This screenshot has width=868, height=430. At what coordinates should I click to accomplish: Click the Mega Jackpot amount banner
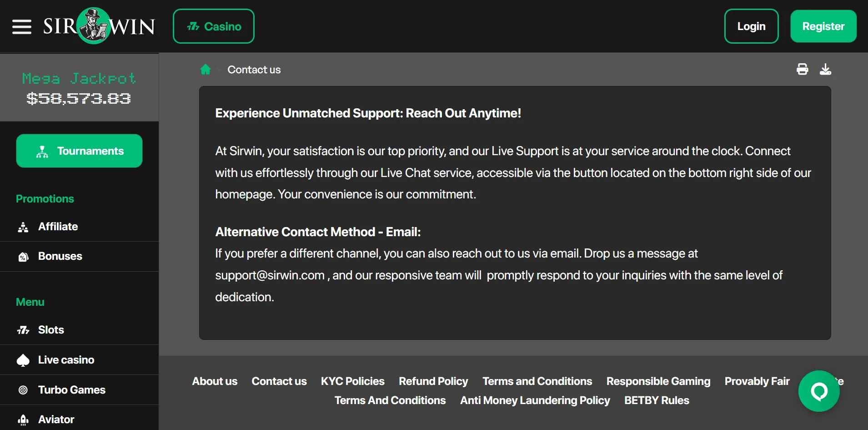79,88
